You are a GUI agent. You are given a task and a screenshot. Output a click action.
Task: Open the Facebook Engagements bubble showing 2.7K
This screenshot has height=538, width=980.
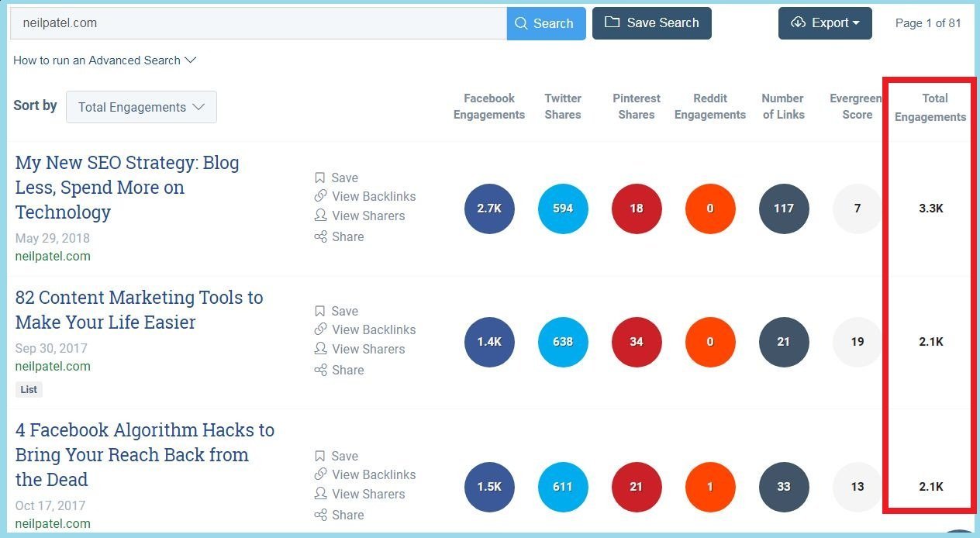489,209
